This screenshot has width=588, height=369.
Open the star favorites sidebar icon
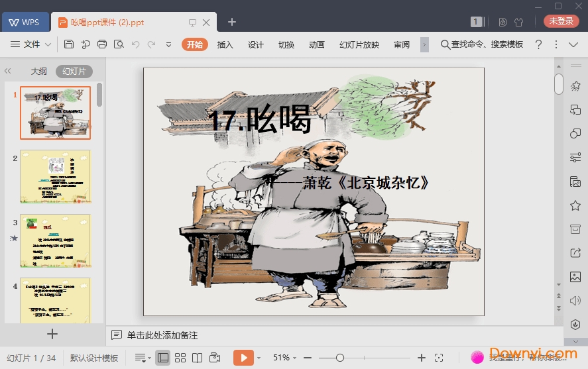pos(575,205)
